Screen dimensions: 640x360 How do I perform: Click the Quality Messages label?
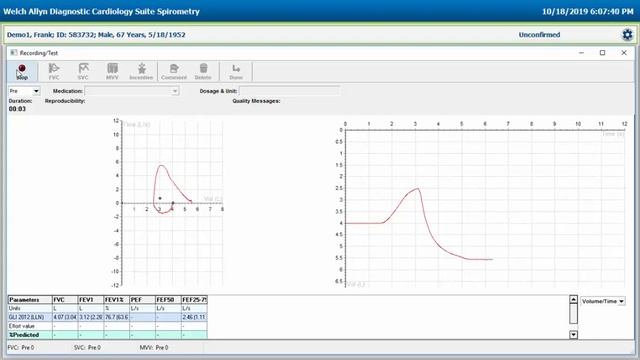pos(256,101)
